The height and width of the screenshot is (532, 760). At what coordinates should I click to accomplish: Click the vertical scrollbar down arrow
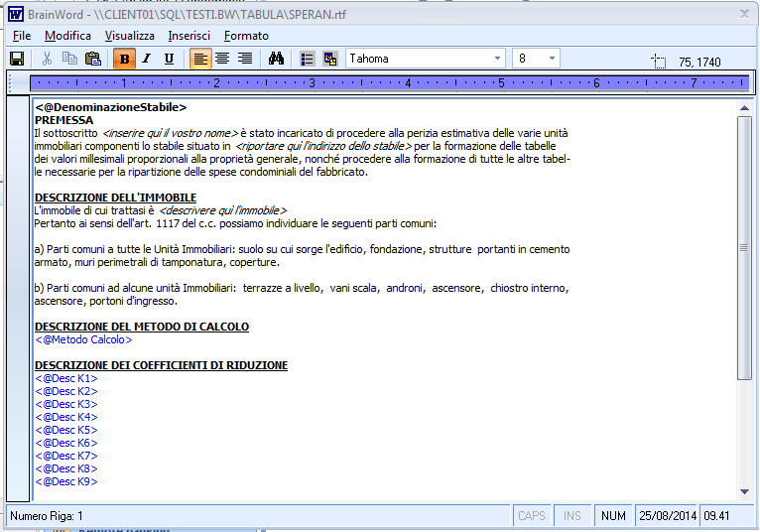coord(744,491)
